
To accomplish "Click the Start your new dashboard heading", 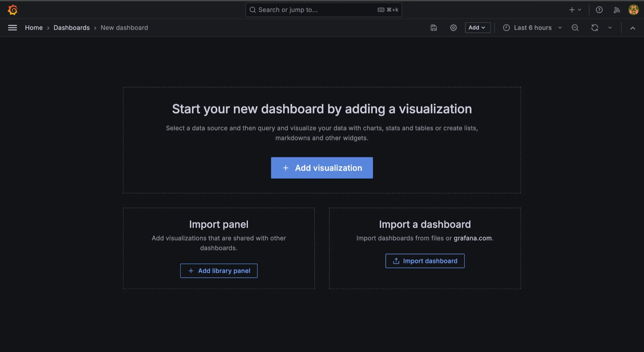I will (x=322, y=109).
